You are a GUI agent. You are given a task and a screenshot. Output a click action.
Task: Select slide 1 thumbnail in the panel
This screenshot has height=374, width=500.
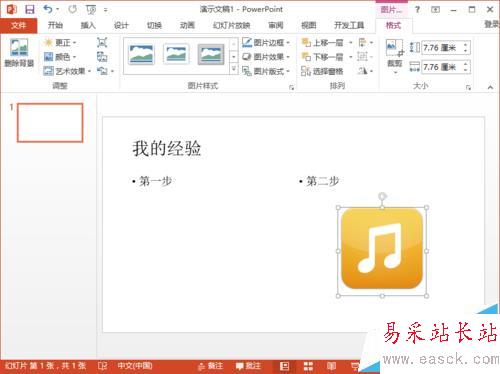50,123
